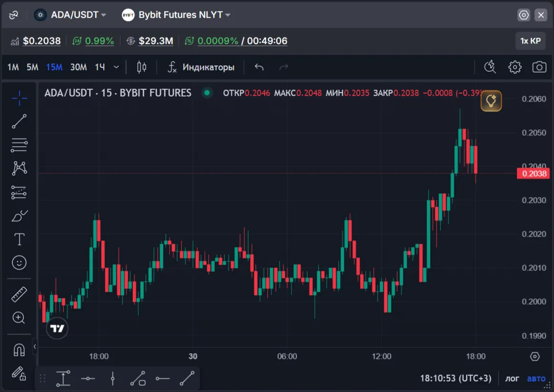554x392 pixels.
Task: Click the TradingView logo
Action: (57, 328)
